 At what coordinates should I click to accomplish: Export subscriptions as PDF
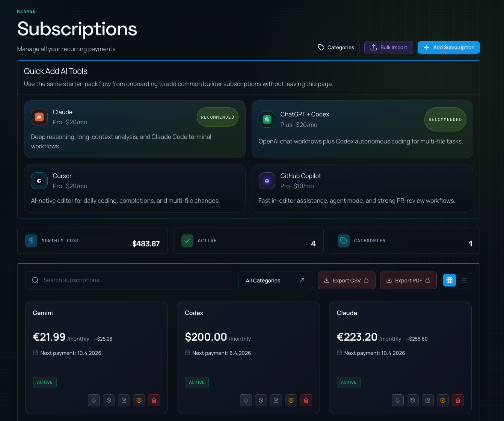coord(408,281)
